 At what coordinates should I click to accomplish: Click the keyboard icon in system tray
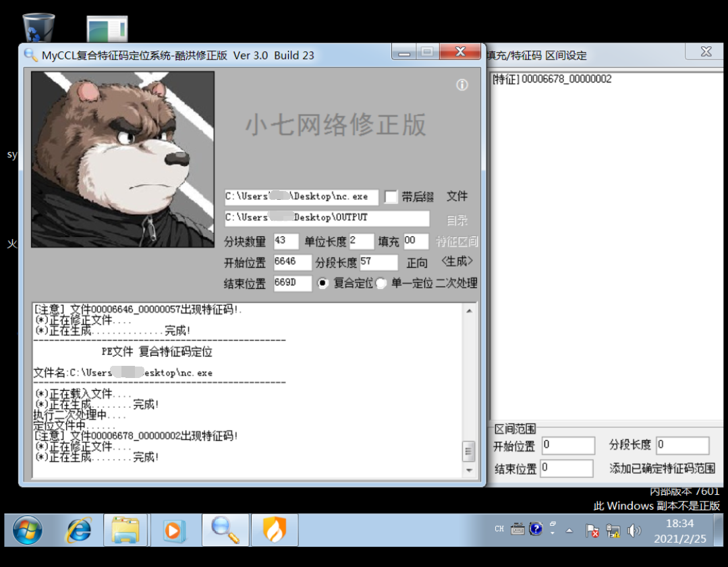(x=517, y=529)
